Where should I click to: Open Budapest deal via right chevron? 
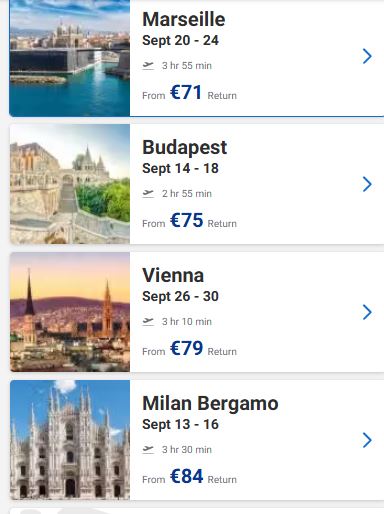click(x=367, y=184)
